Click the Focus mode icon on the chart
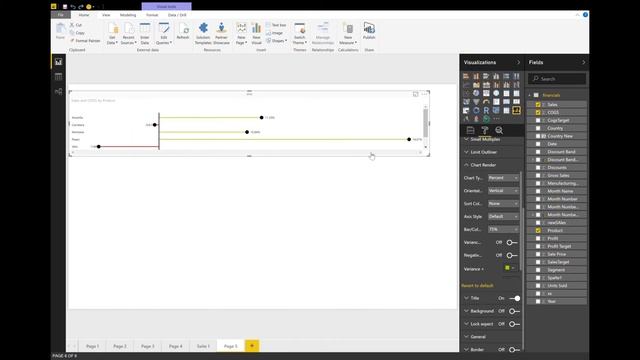The height and width of the screenshot is (360, 640). 416,94
